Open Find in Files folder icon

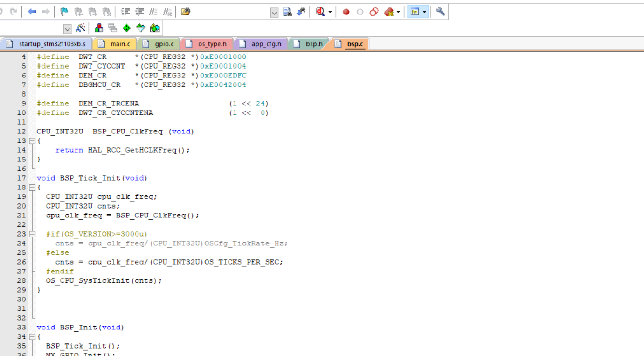(186, 12)
